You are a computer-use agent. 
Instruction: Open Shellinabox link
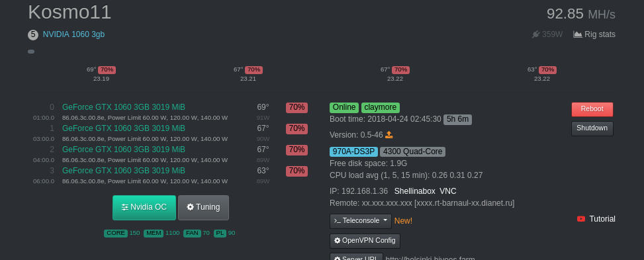(x=414, y=191)
